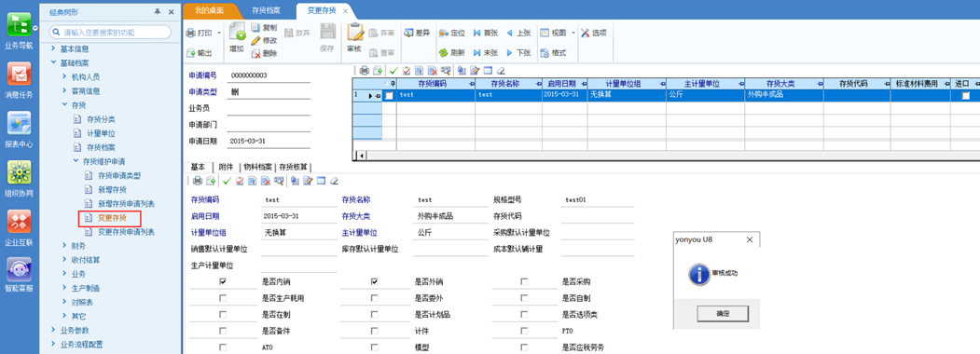
Task: Toggle the 是否自制 checkbox
Action: 524,298
